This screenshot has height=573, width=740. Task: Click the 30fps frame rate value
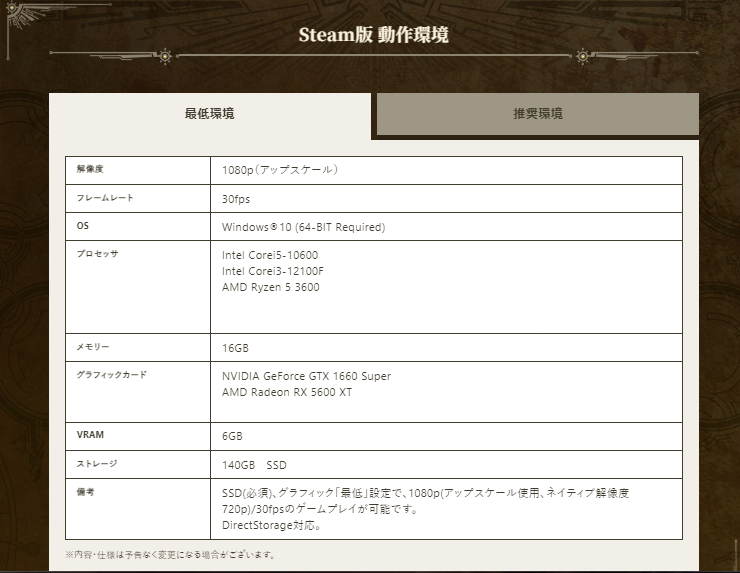[x=236, y=199]
